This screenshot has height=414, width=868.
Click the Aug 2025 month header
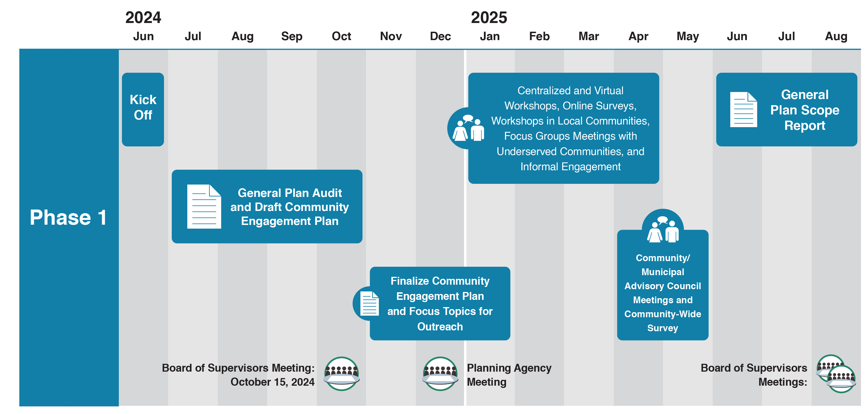click(836, 36)
